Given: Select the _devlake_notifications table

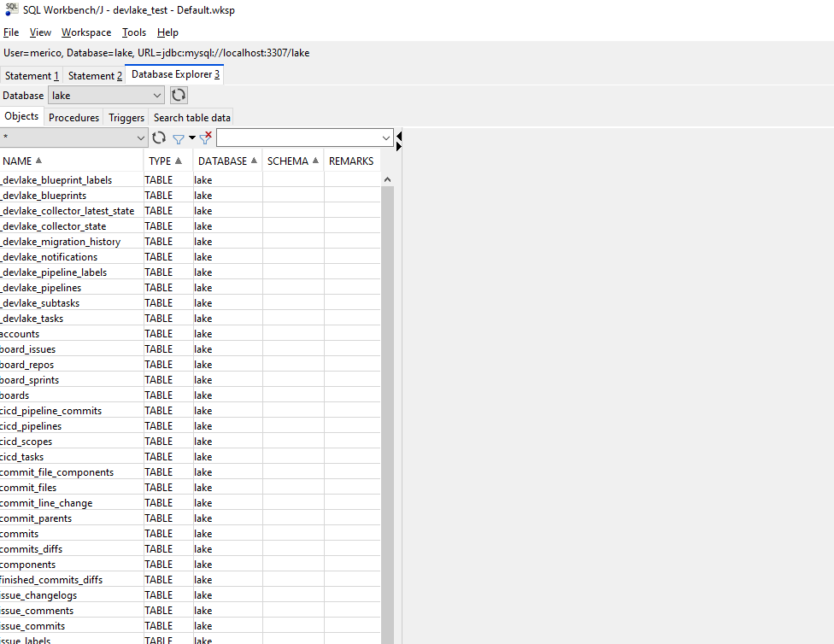Looking at the screenshot, I should [190, 257].
